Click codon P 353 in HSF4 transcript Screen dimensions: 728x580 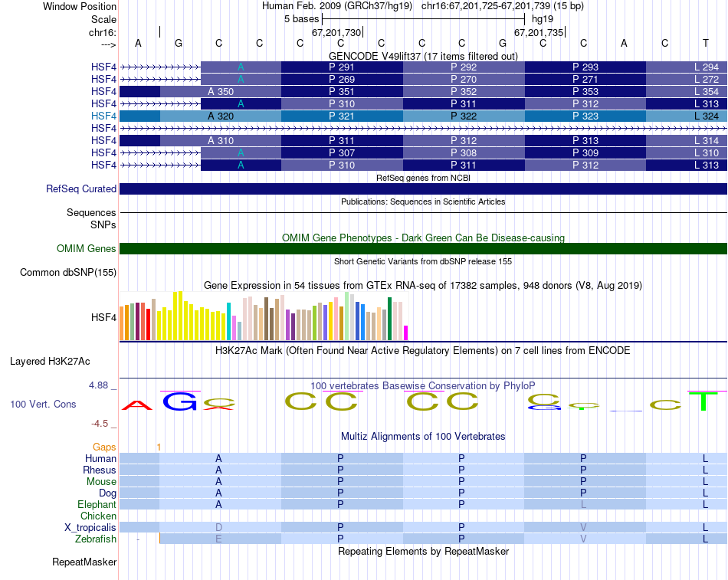pos(585,91)
